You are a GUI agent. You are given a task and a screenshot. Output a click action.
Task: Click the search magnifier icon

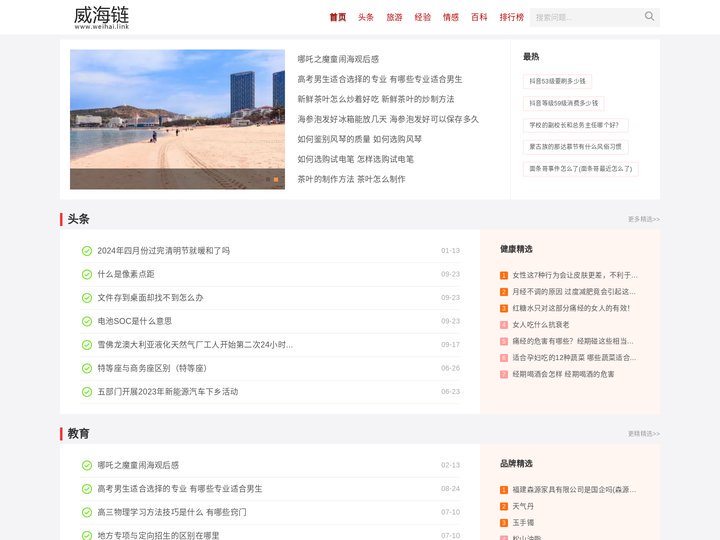click(649, 17)
